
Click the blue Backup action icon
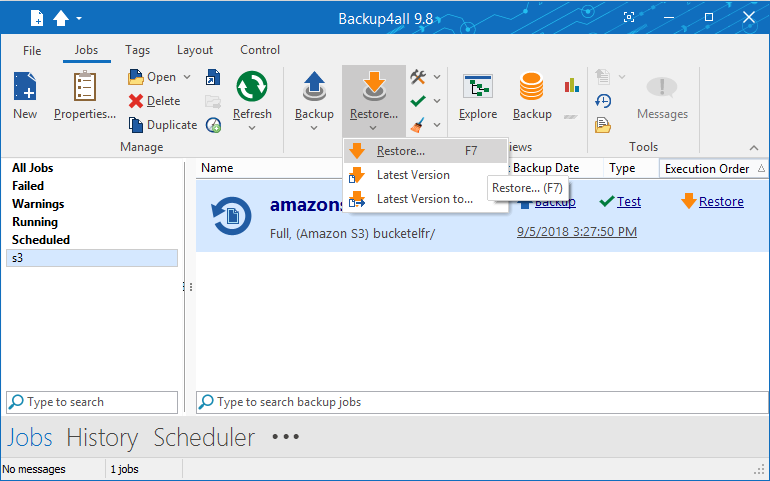click(x=314, y=87)
